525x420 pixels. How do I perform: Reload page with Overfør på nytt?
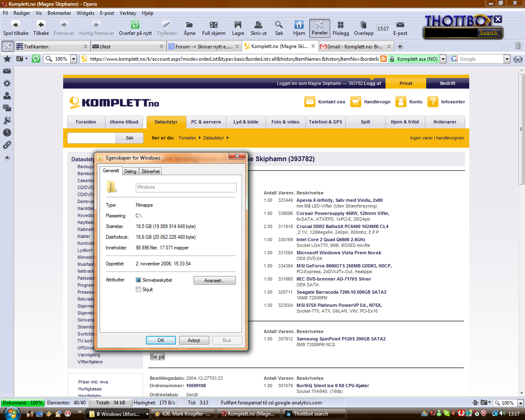tap(135, 25)
